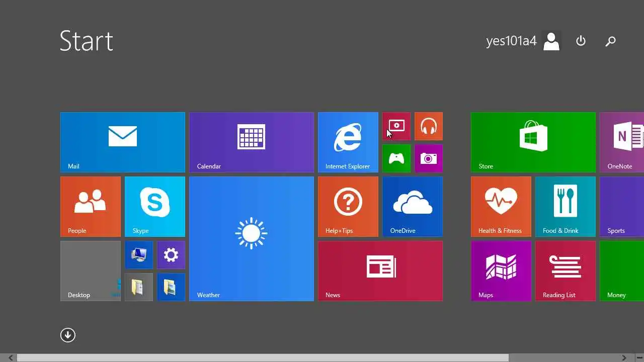Open the PC settings gear tile
This screenshot has width=644, height=362.
pos(171,255)
